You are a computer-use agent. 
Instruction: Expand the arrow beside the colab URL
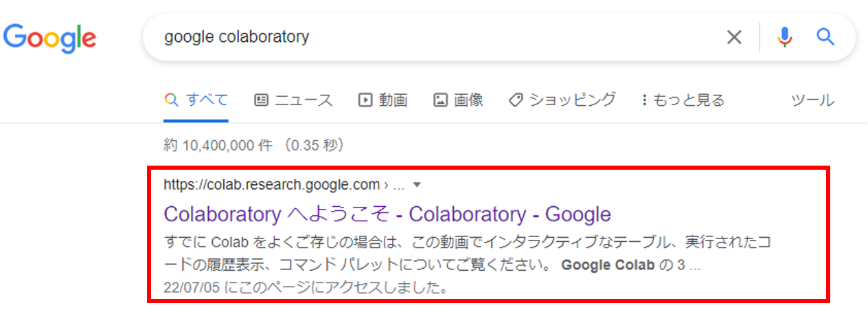click(418, 185)
